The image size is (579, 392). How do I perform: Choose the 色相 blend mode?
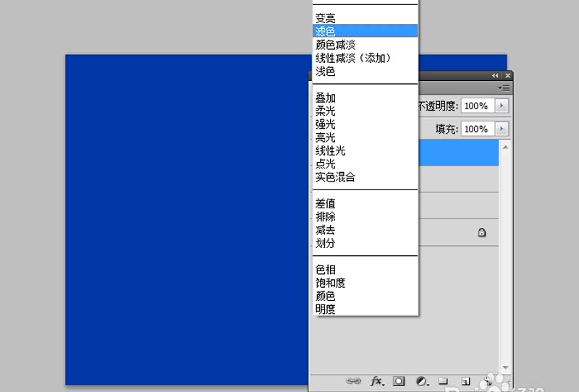click(x=365, y=270)
